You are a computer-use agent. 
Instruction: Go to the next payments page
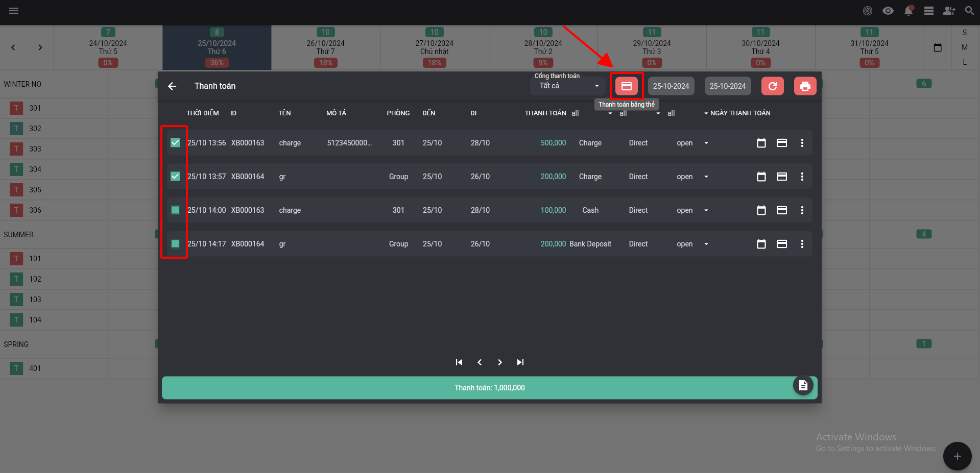(500, 362)
